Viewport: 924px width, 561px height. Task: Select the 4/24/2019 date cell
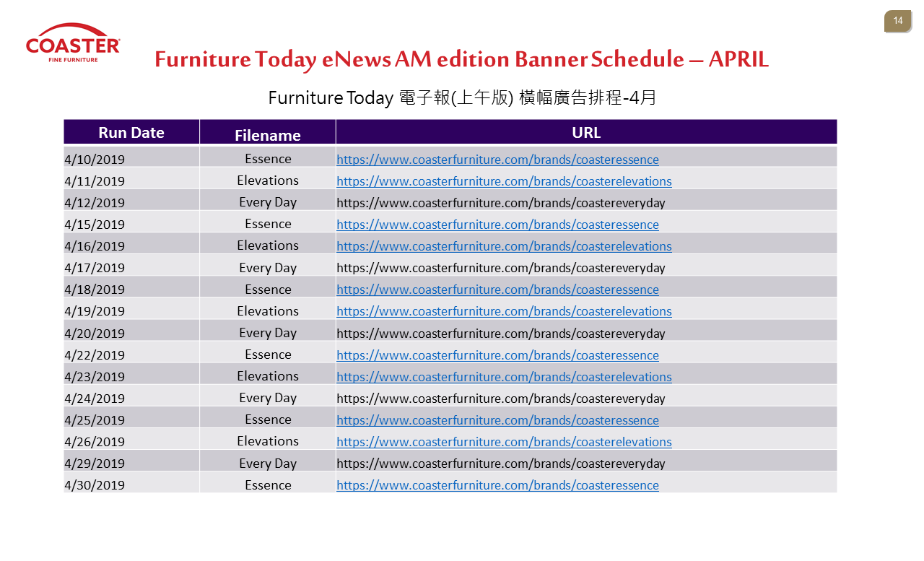131,396
